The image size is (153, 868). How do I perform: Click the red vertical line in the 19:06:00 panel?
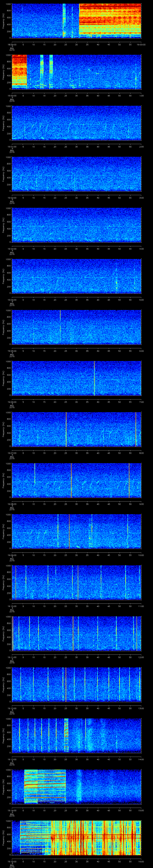pos(94,378)
